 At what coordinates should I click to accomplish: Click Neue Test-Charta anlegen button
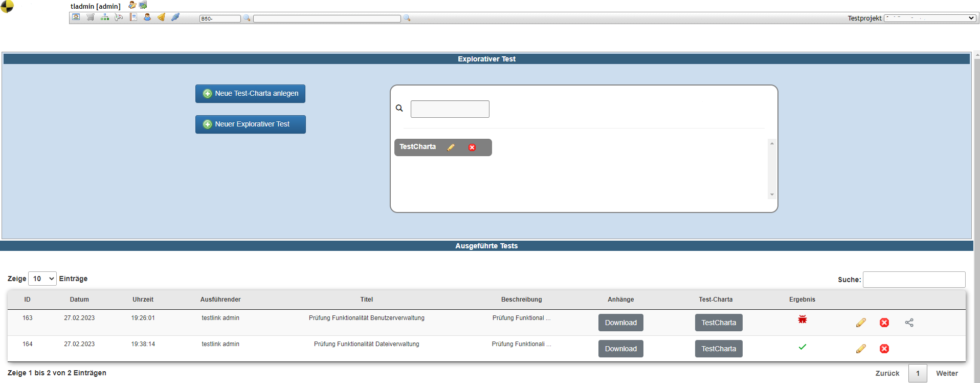point(250,94)
